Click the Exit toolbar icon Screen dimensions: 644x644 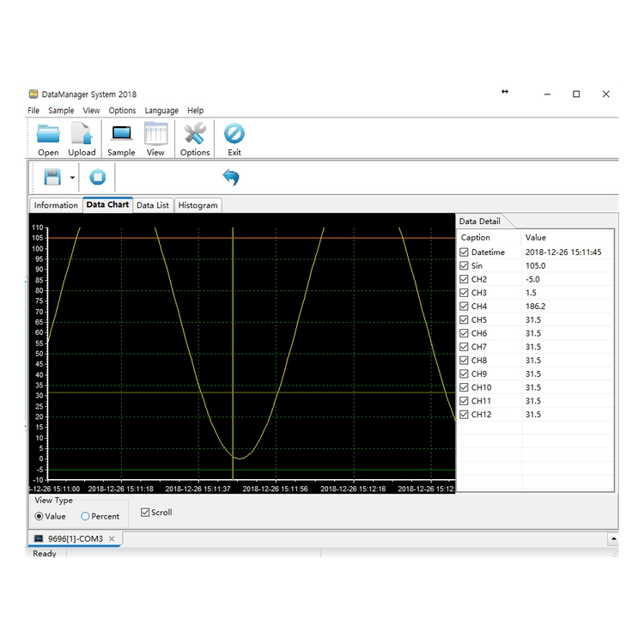pos(234,133)
